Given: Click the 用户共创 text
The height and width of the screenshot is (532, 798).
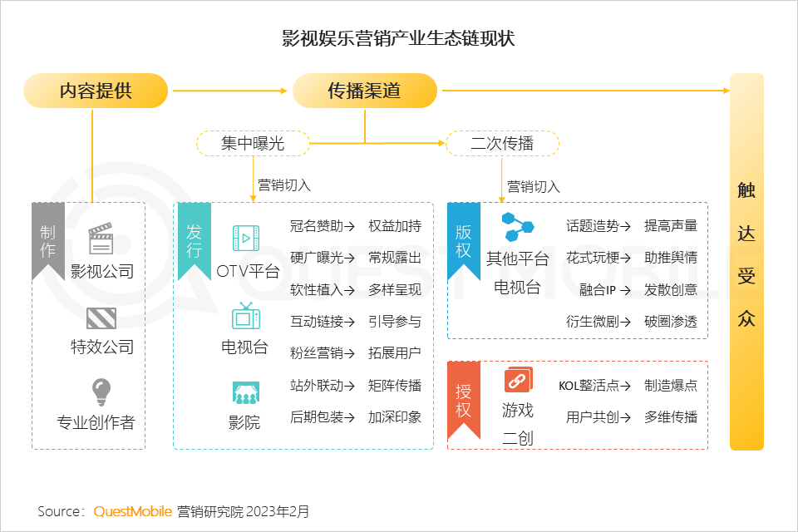Looking at the screenshot, I should 593,417.
